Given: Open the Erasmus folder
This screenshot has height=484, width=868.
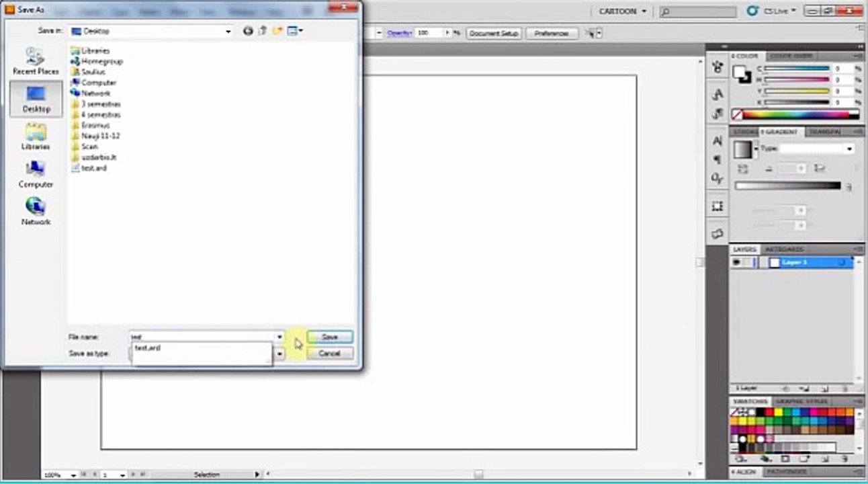Looking at the screenshot, I should 89,125.
